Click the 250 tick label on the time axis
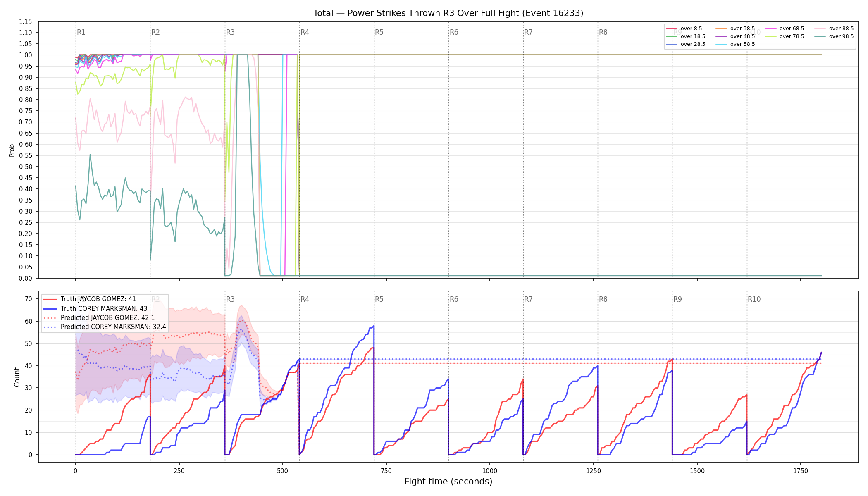The height and width of the screenshot is (496, 868). tap(179, 471)
